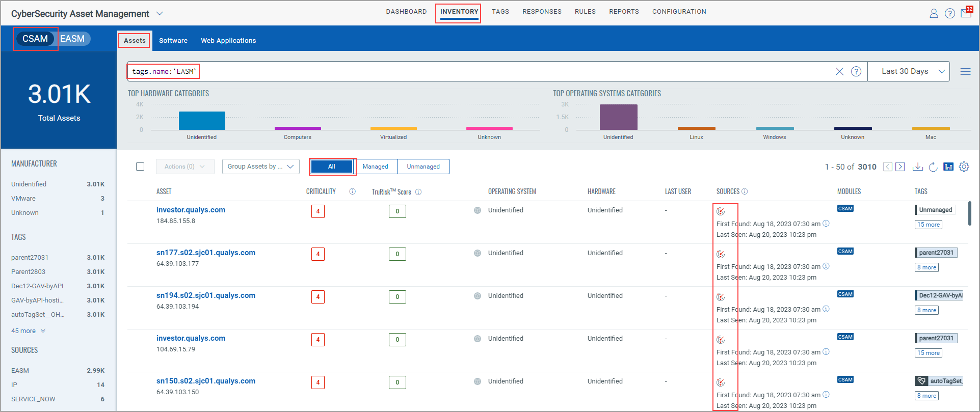Open the Tags menu
Viewport: 980px width, 412px height.
tap(500, 12)
